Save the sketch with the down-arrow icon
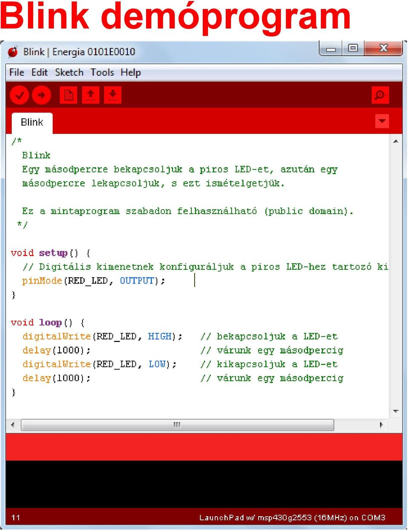Viewport: 408px width, 532px height. (x=113, y=95)
